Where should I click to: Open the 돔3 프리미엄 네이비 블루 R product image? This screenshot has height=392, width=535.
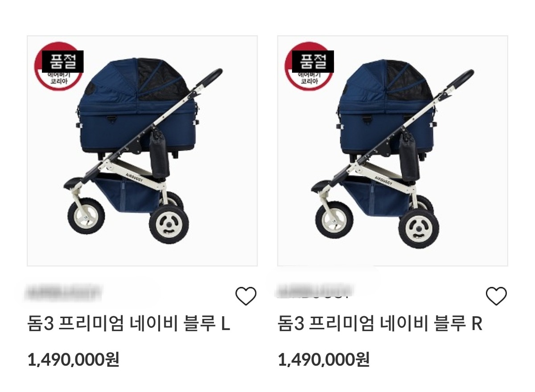pos(392,151)
